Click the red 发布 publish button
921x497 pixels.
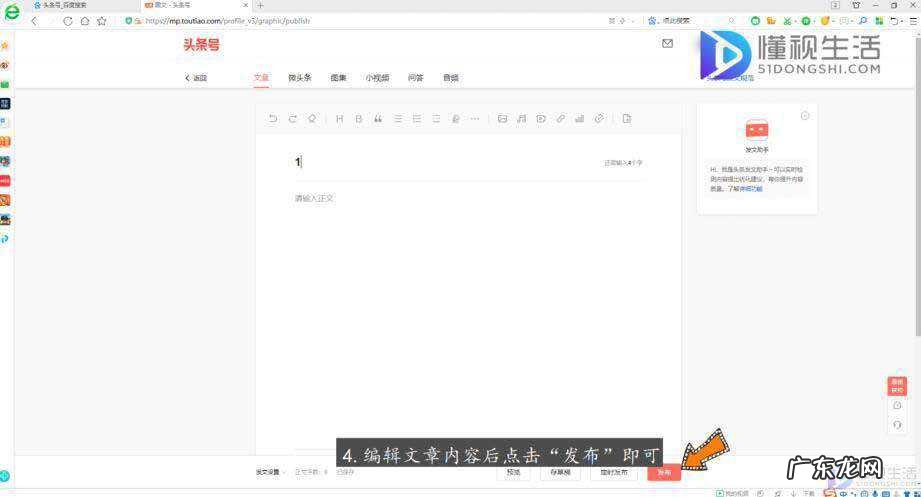664,472
